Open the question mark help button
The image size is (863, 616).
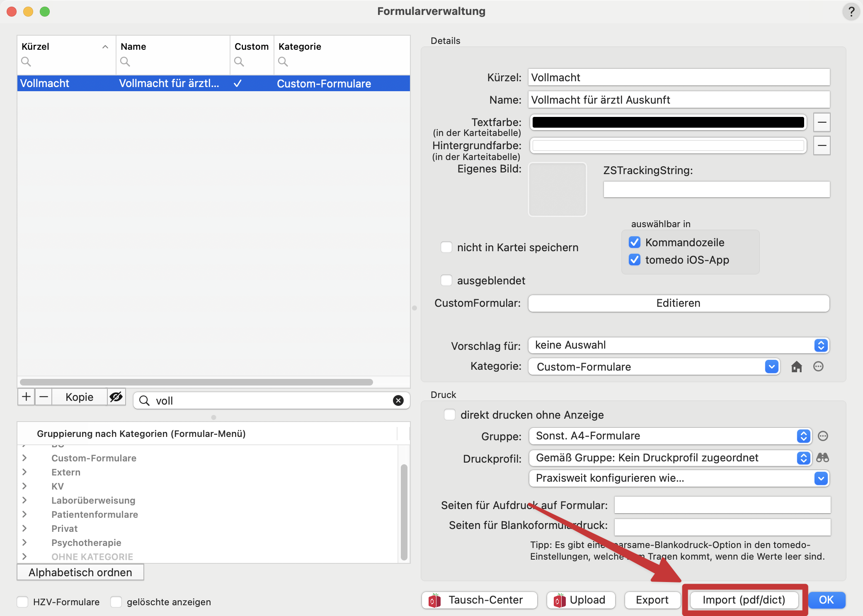[851, 12]
